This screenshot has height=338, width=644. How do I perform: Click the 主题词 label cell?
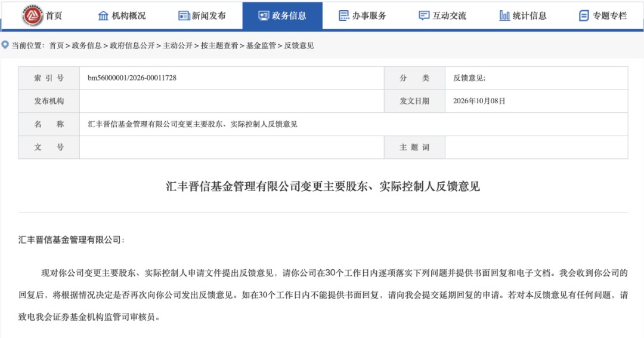coord(414,148)
